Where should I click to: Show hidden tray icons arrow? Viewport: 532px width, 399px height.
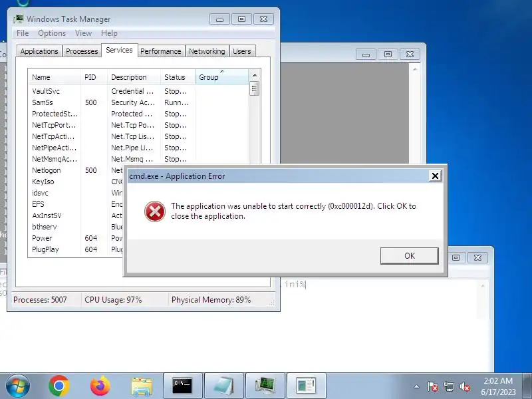pyautogui.click(x=417, y=386)
